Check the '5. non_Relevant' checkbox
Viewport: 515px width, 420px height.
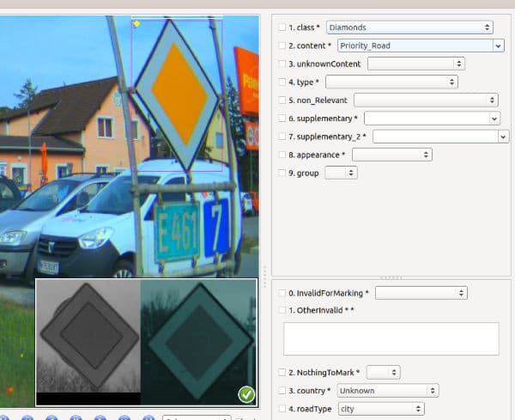(282, 100)
